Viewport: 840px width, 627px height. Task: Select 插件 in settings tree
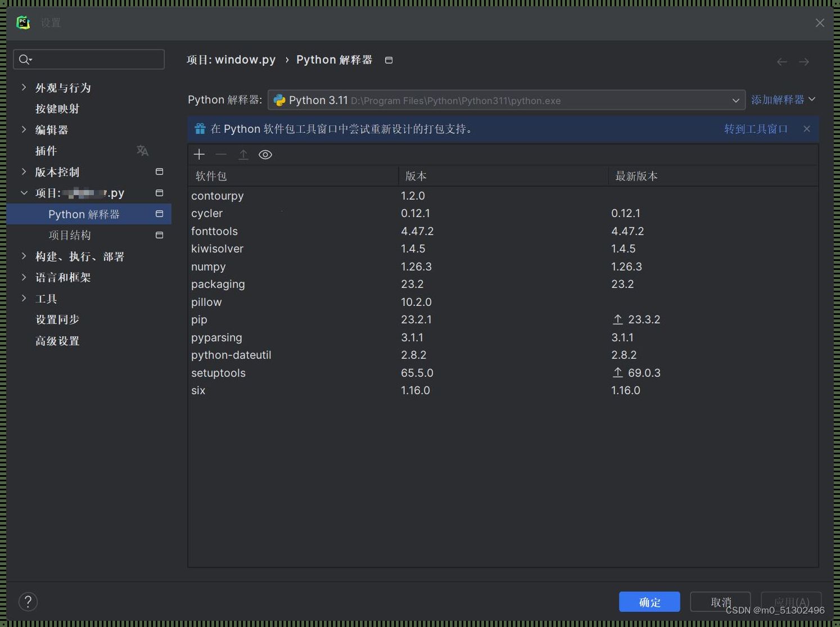coord(46,151)
